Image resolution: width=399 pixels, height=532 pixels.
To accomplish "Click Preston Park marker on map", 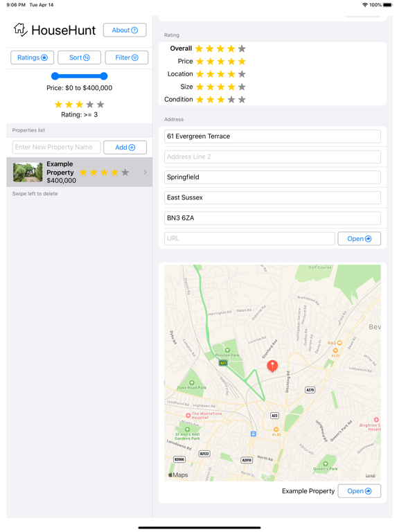I will click(x=227, y=350).
